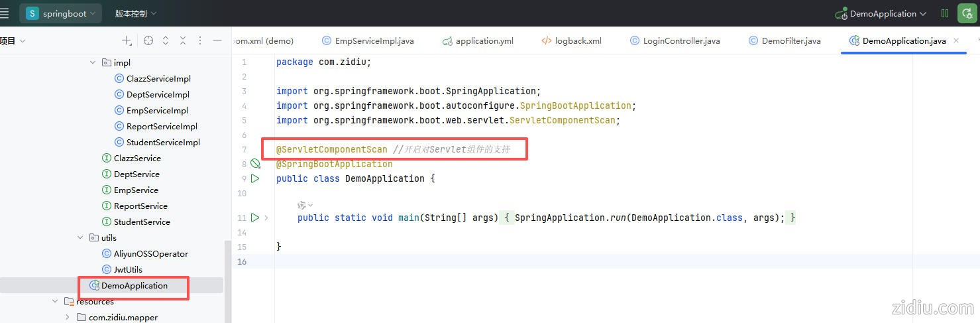Collapse the impl folder in project tree

pyautogui.click(x=93, y=63)
